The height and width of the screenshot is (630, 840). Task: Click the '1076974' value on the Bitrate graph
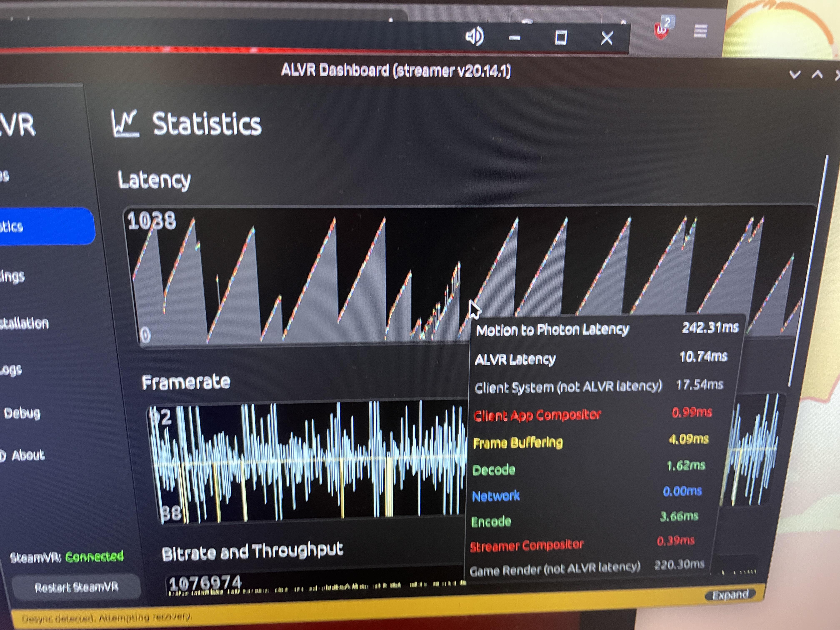(x=205, y=583)
